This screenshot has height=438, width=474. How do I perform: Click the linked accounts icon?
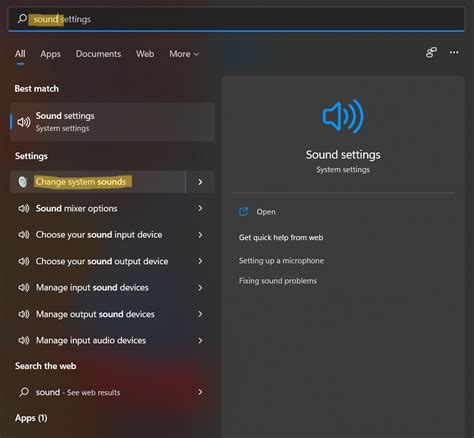tap(431, 52)
